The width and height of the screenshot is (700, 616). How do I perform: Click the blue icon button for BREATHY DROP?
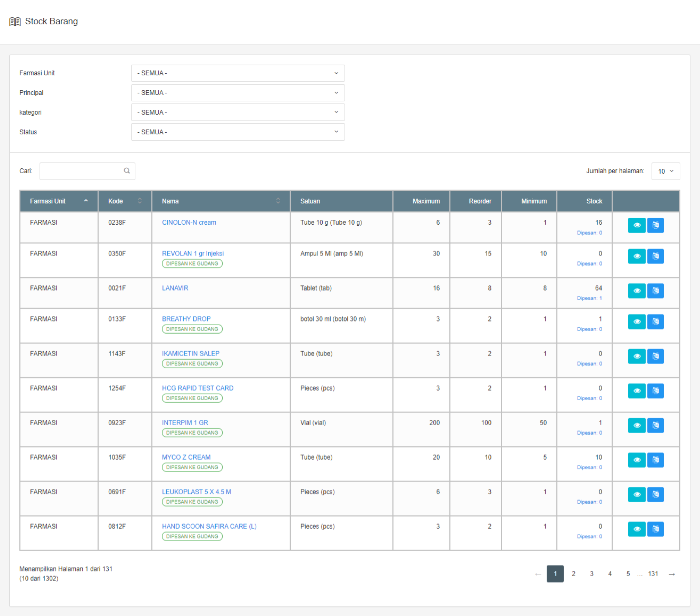click(x=655, y=322)
